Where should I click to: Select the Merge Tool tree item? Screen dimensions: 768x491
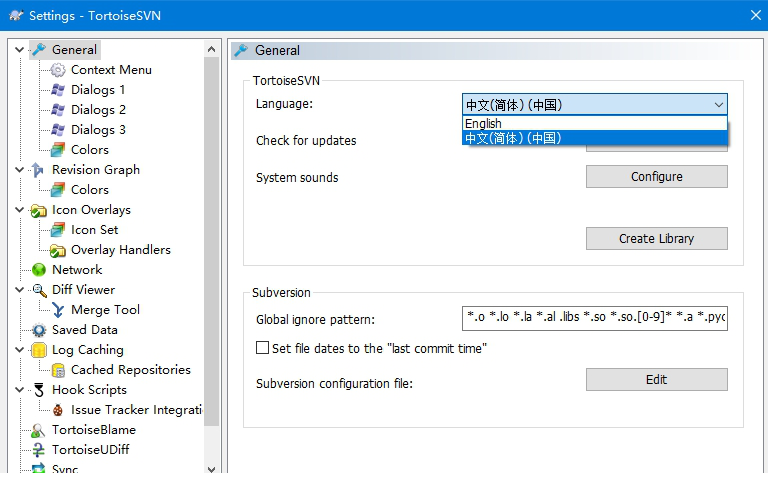tap(105, 310)
